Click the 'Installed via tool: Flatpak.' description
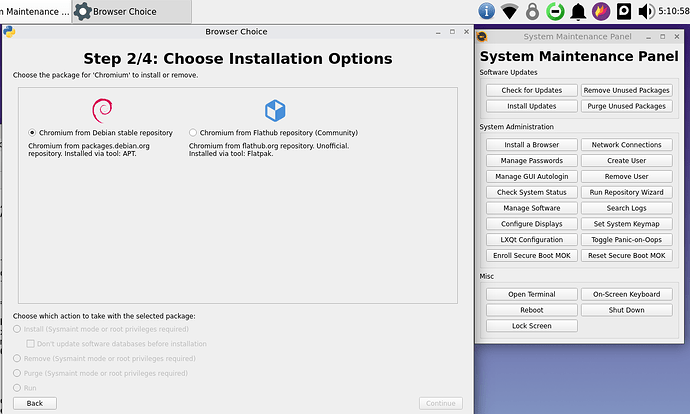Viewport: 690px width, 414px height. (231, 154)
